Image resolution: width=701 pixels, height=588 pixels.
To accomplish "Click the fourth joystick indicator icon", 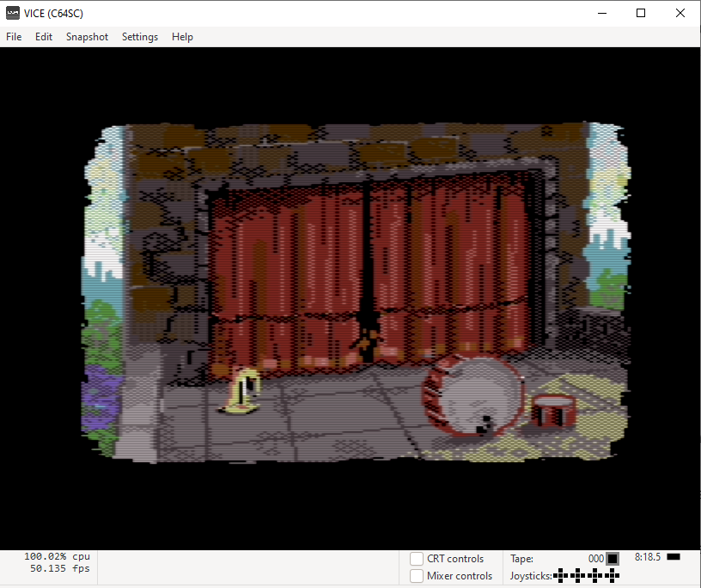I will coord(612,575).
